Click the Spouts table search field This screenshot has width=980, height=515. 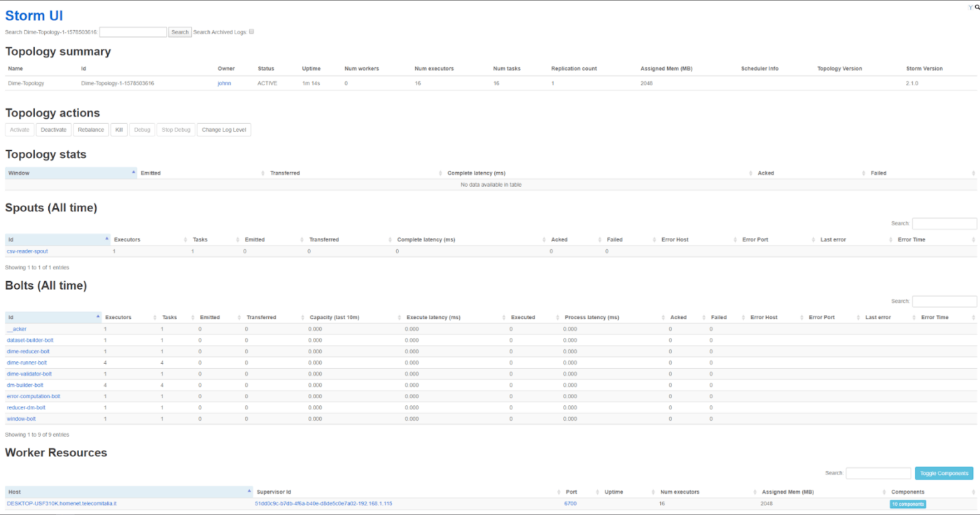(944, 224)
